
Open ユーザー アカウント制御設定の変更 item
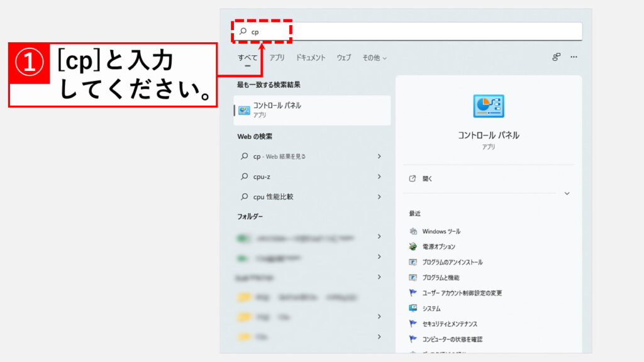click(462, 293)
